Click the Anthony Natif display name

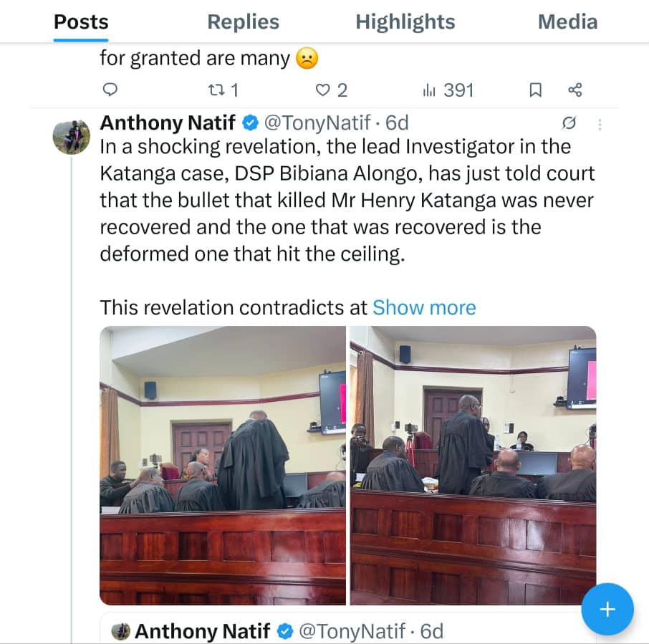(x=168, y=123)
